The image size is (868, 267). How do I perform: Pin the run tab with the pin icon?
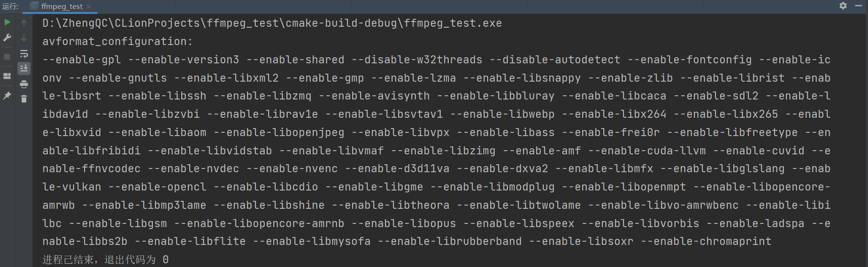[x=7, y=95]
